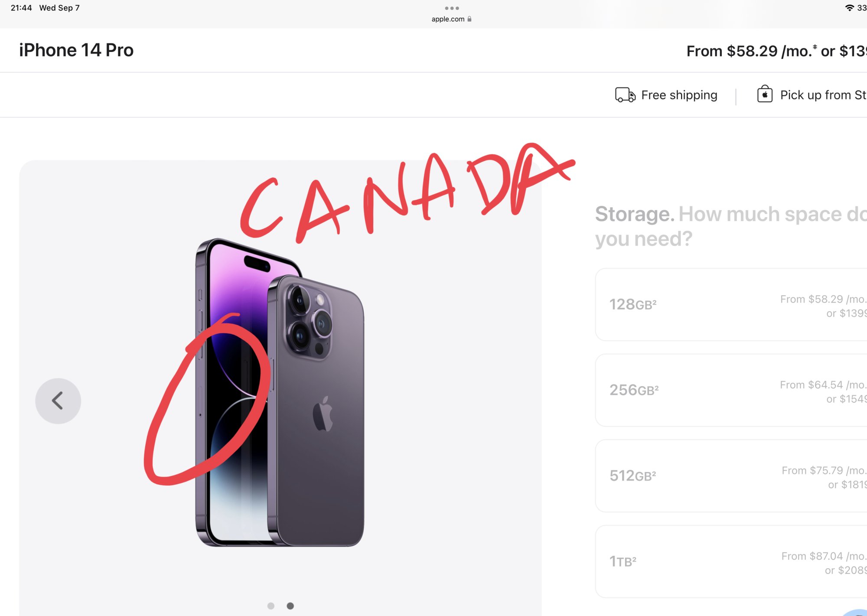Viewport: 867px width, 616px height.
Task: Select the 256GB storage option
Action: (x=731, y=390)
